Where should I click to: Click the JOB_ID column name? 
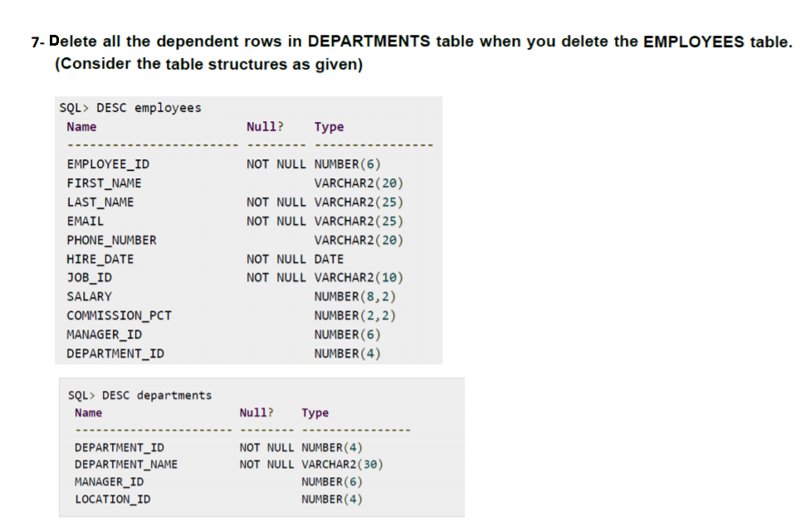pos(89,278)
